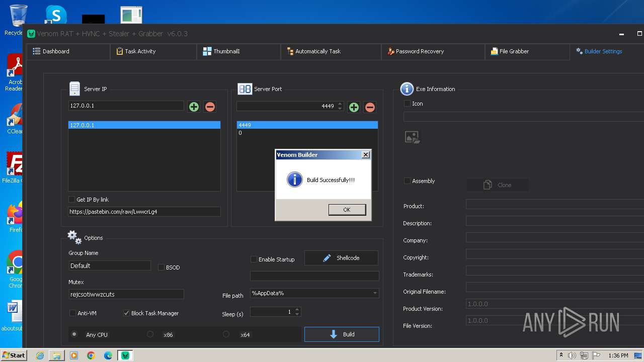Click the Clone button
644x362 pixels.
point(497,185)
